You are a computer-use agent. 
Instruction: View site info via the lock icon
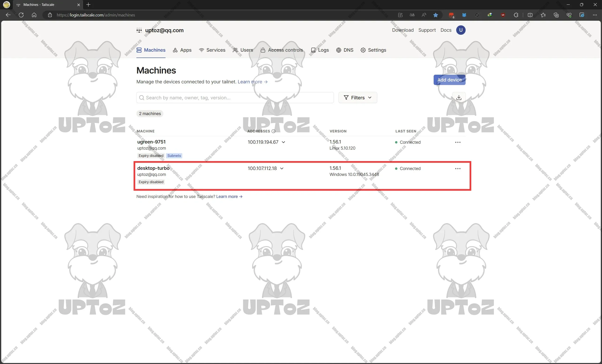click(x=50, y=15)
